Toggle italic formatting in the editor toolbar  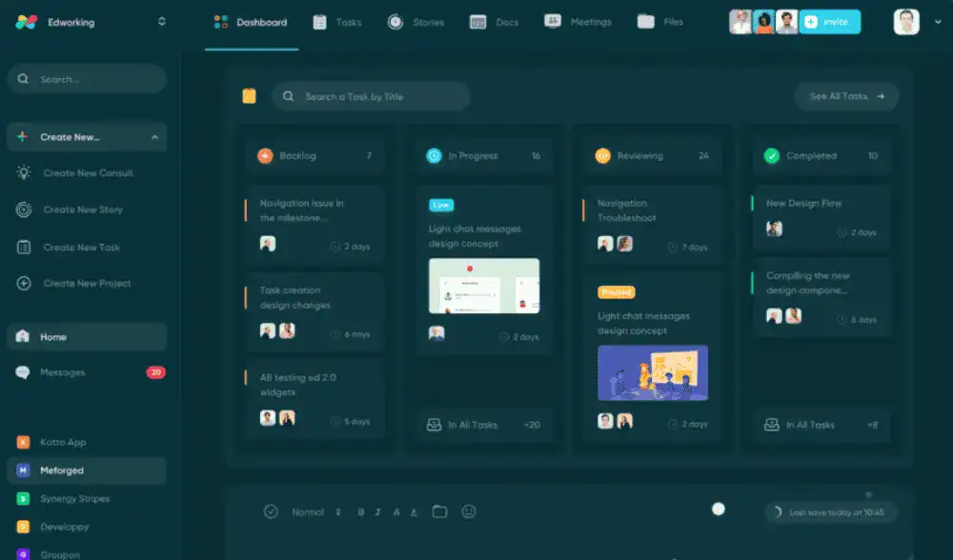(378, 512)
